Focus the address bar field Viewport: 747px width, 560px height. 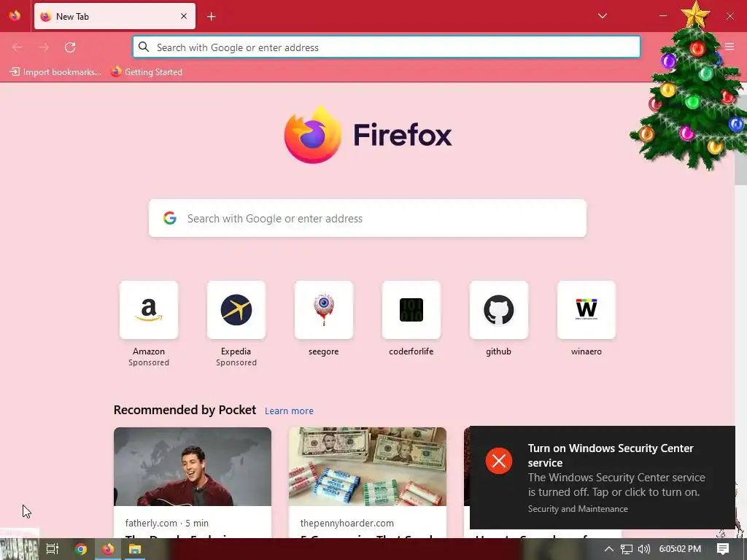pyautogui.click(x=387, y=47)
